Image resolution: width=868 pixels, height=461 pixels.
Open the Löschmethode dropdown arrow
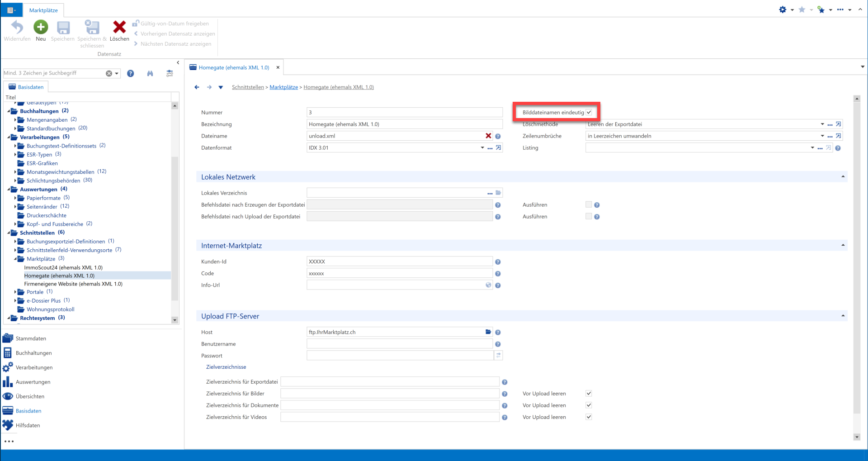click(822, 124)
